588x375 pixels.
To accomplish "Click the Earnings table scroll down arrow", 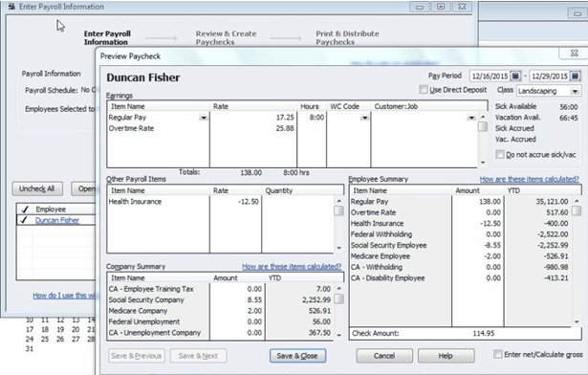I will pos(483,163).
